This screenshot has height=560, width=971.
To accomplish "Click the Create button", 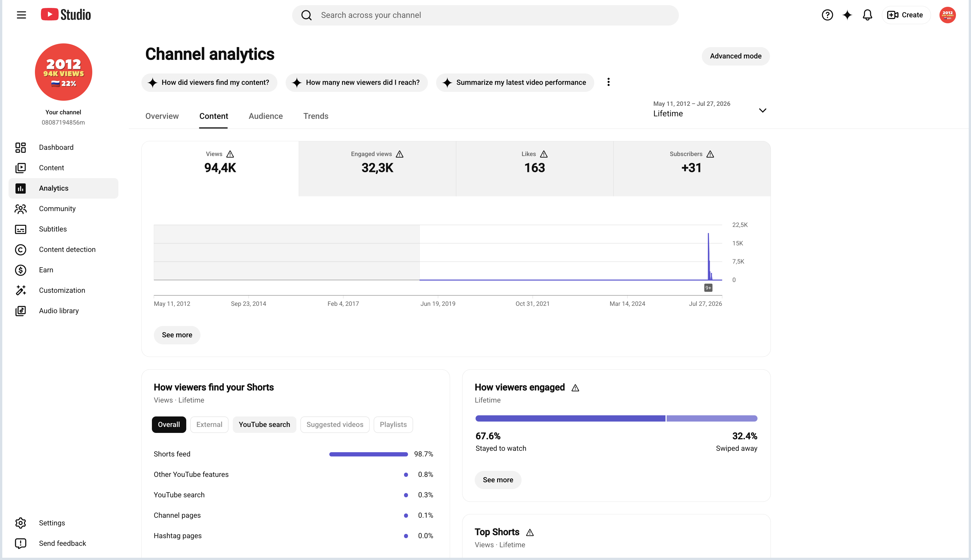I will coord(906,15).
